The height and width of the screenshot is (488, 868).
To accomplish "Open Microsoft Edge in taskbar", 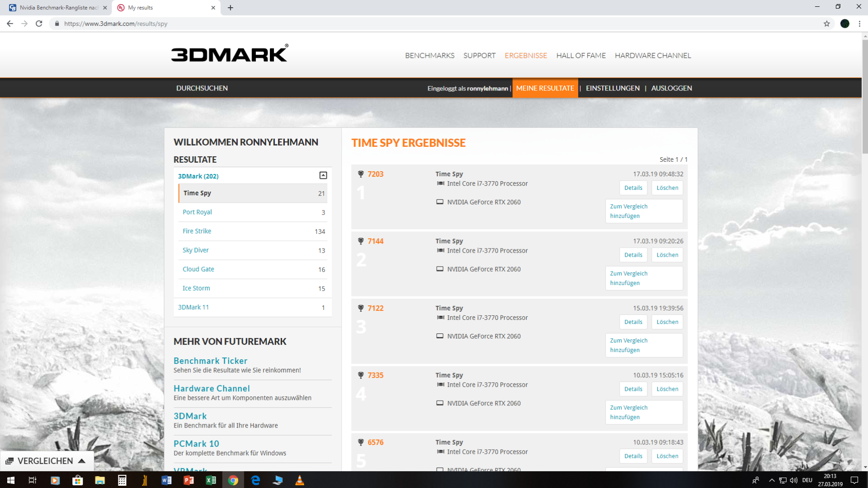I will click(255, 480).
